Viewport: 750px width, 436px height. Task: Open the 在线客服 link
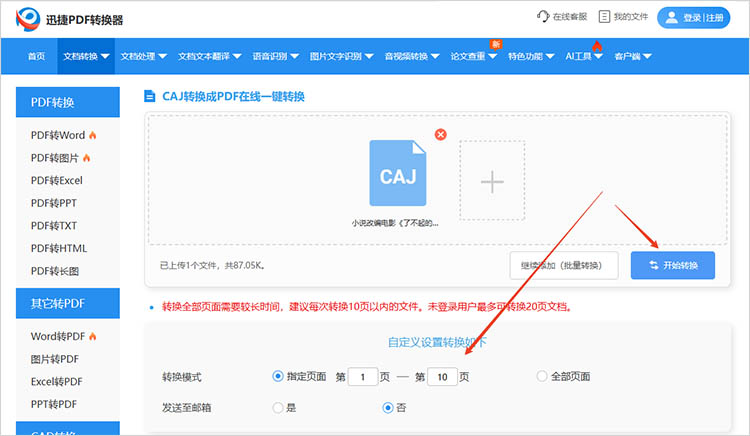click(562, 17)
